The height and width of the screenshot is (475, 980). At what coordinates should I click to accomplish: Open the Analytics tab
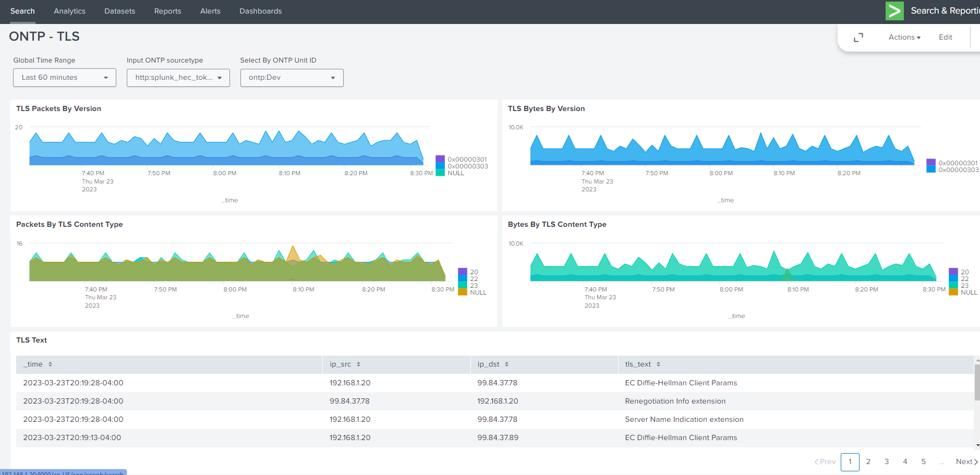click(x=69, y=11)
